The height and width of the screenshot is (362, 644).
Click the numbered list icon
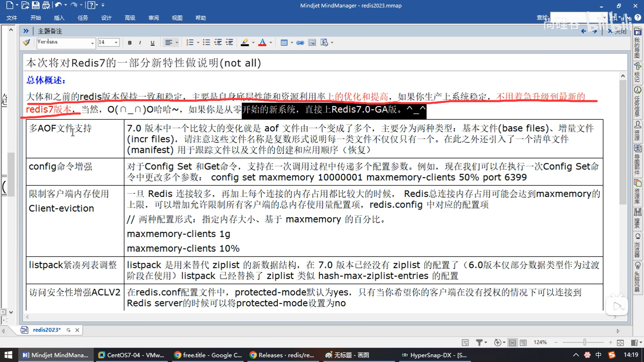tap(190, 43)
